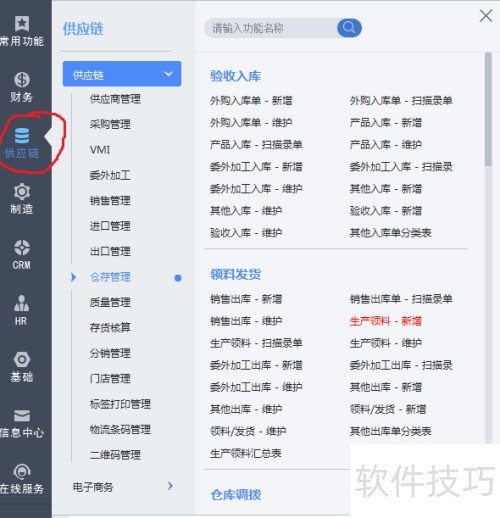Open 委外加工入库 - 新增

tap(256, 166)
